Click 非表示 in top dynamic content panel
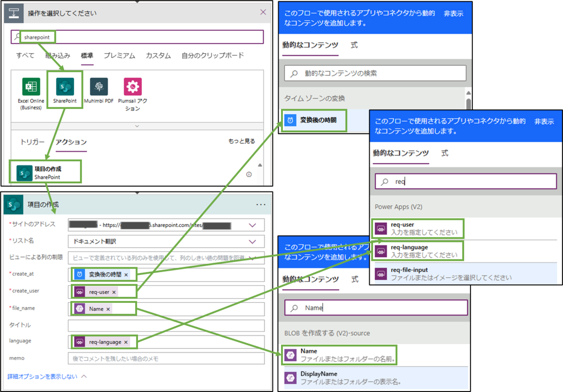This screenshot has height=392, width=563. (454, 14)
